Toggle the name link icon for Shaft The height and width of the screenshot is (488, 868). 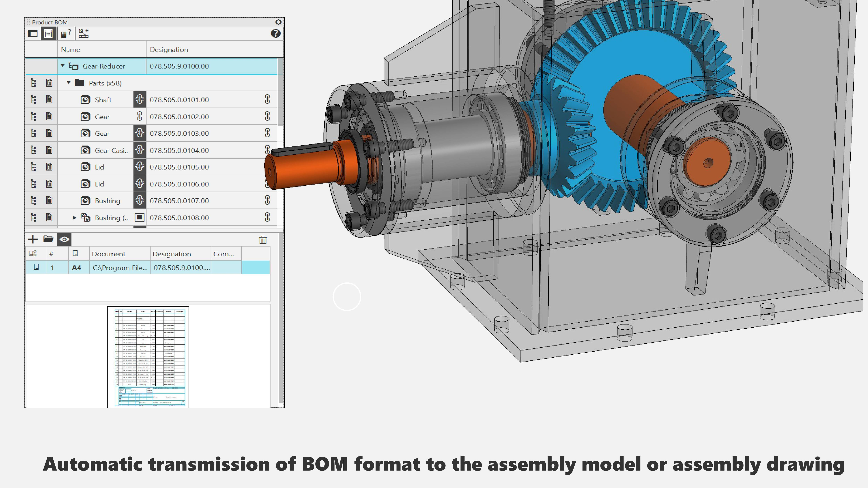point(140,99)
